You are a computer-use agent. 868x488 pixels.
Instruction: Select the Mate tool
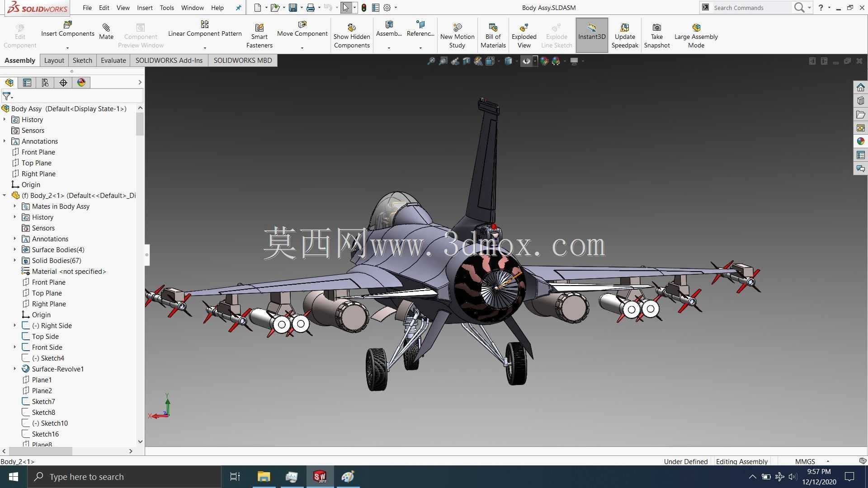coord(106,32)
